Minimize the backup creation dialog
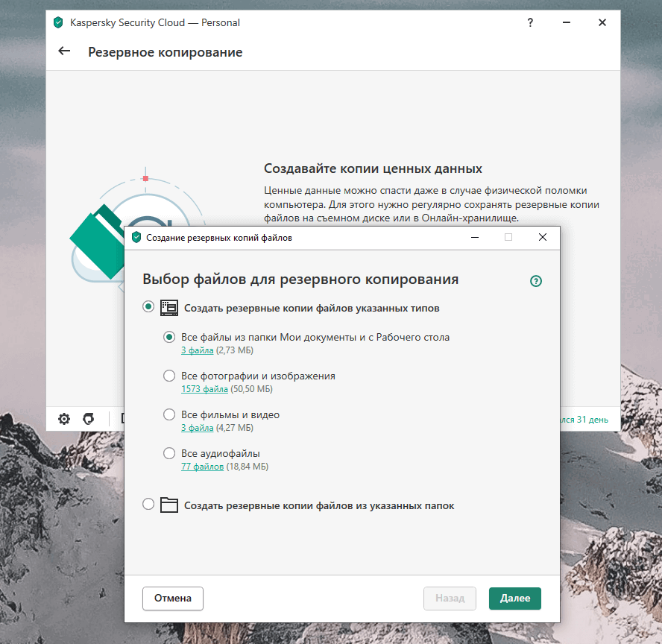This screenshot has height=644, width=662. (475, 238)
